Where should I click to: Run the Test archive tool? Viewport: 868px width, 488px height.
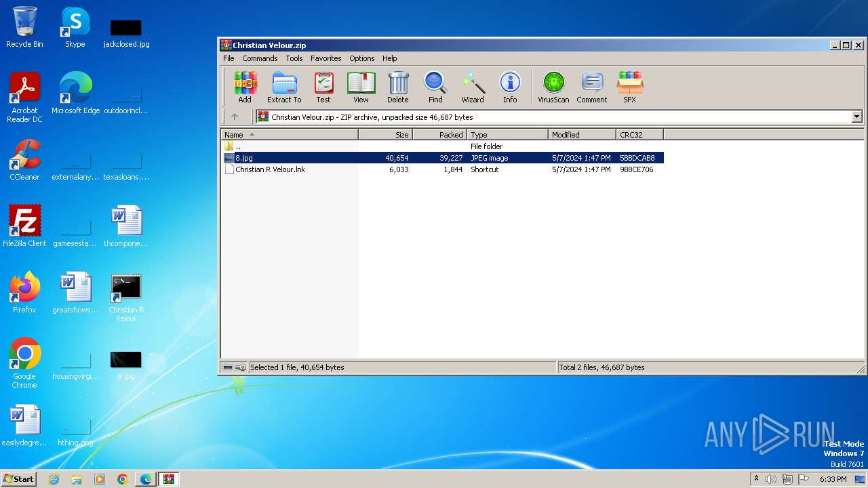pyautogui.click(x=323, y=87)
